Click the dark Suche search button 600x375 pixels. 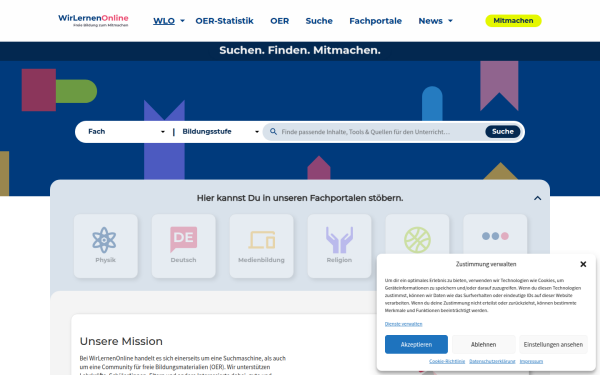click(x=502, y=132)
